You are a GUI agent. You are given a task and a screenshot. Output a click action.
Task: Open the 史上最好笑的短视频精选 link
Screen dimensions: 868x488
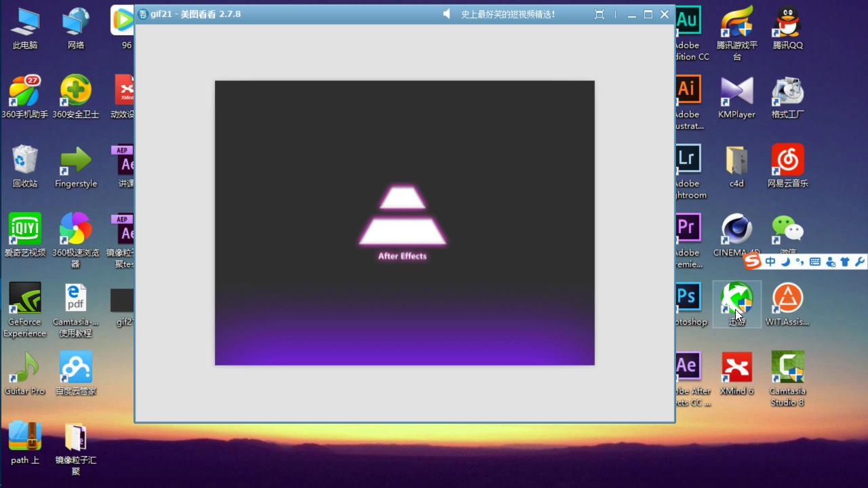click(508, 14)
